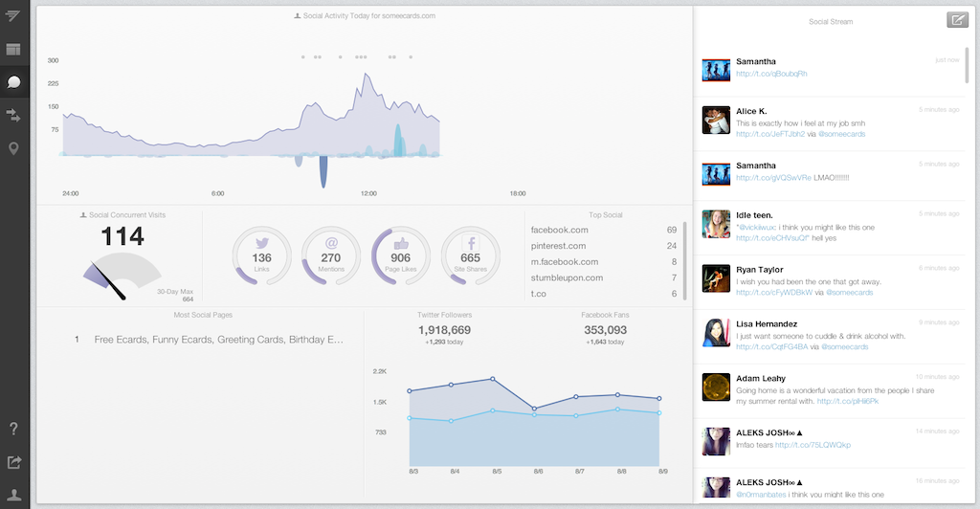Viewport: 980px width, 509px height.
Task: Click the share export icon in sidebar
Action: (x=13, y=462)
